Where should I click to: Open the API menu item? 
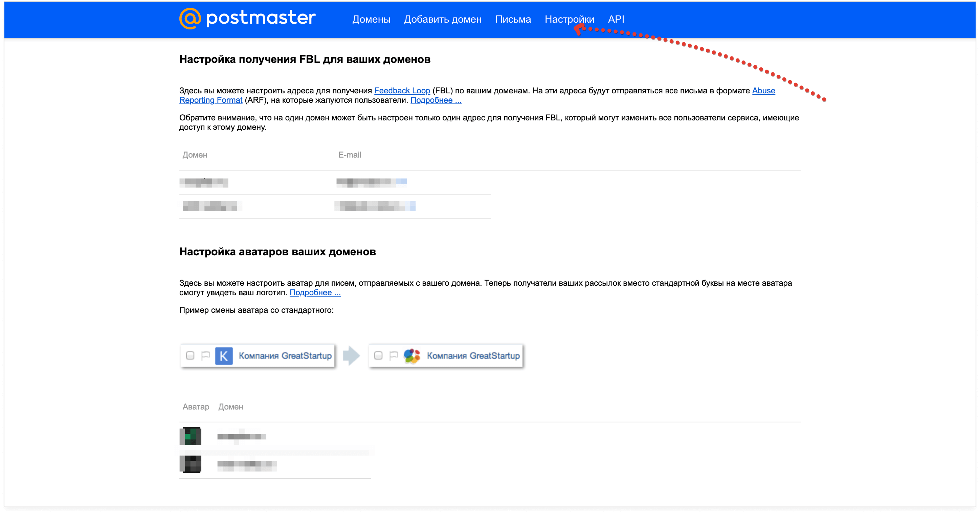pos(616,19)
